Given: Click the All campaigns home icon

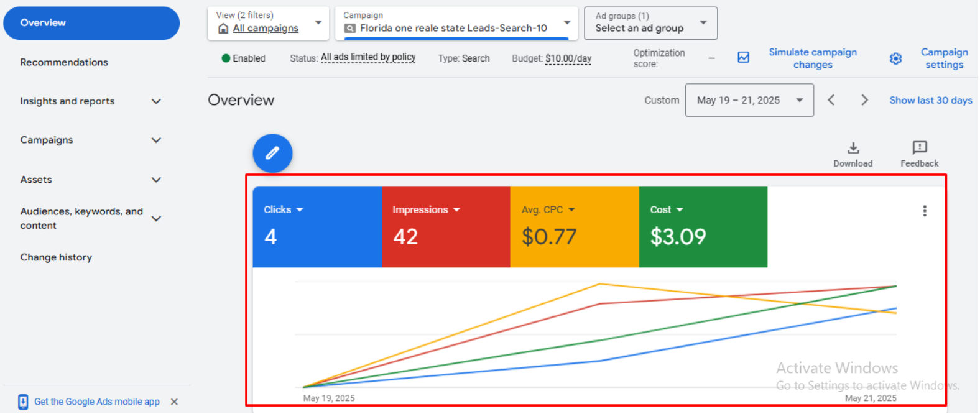Looking at the screenshot, I should [223, 29].
